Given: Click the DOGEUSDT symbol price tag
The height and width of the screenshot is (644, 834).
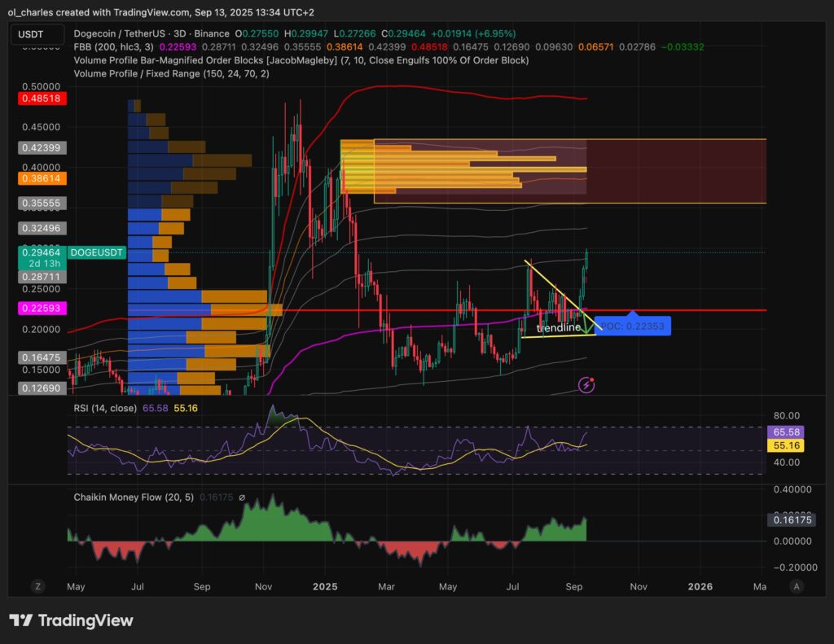Looking at the screenshot, I should point(98,252).
